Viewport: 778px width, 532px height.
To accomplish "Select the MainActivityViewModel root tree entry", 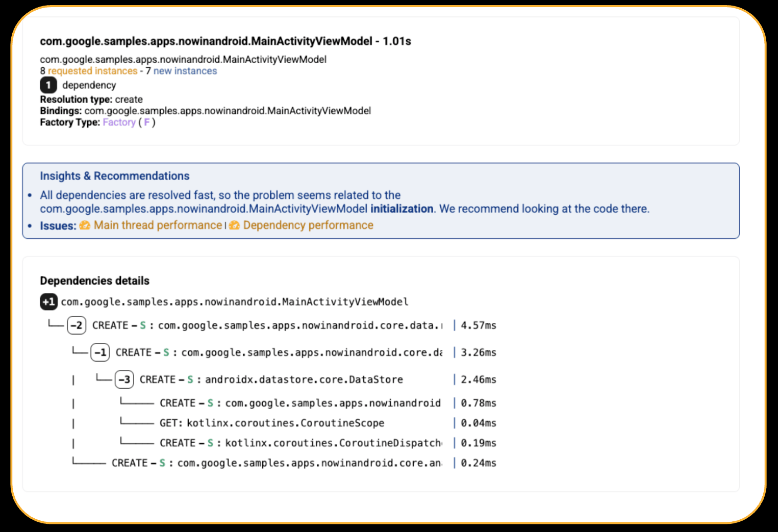I will point(234,302).
